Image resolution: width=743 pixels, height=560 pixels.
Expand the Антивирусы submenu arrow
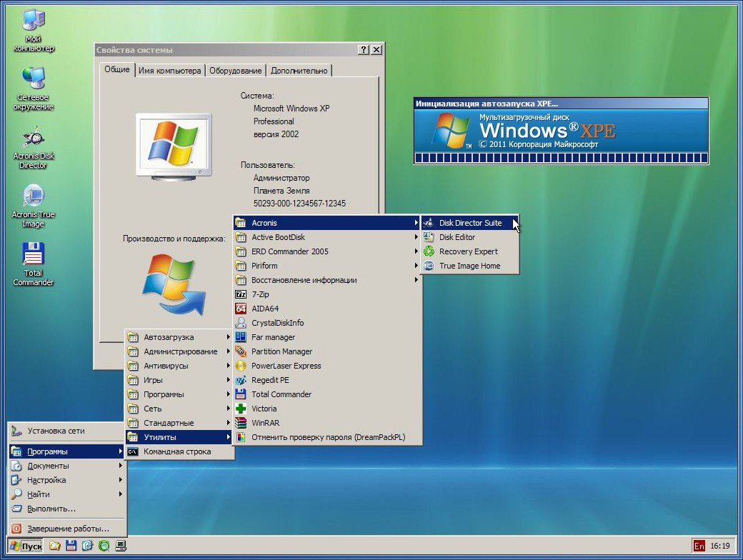(x=228, y=366)
